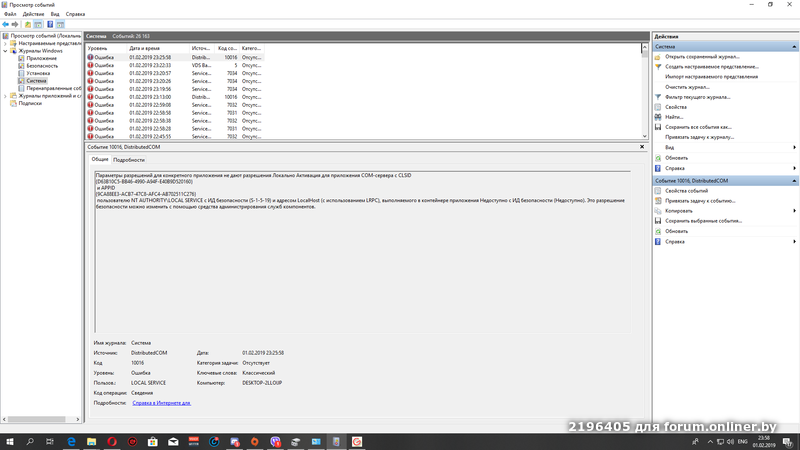Image resolution: width=800 pixels, height=450 pixels.
Task: Expand the Копировать submenu arrow
Action: pyautogui.click(x=794, y=211)
